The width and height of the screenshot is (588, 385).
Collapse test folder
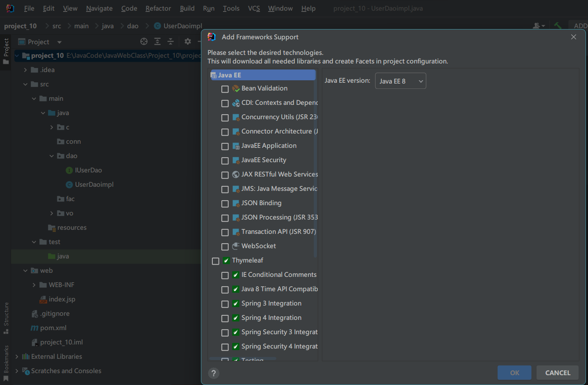click(x=34, y=242)
